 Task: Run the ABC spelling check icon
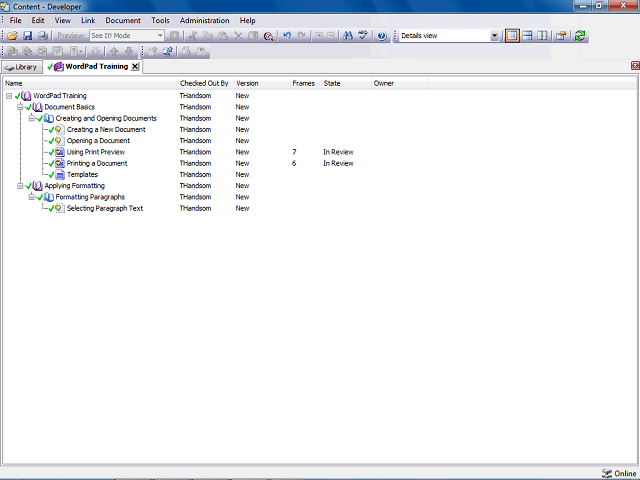click(x=363, y=36)
